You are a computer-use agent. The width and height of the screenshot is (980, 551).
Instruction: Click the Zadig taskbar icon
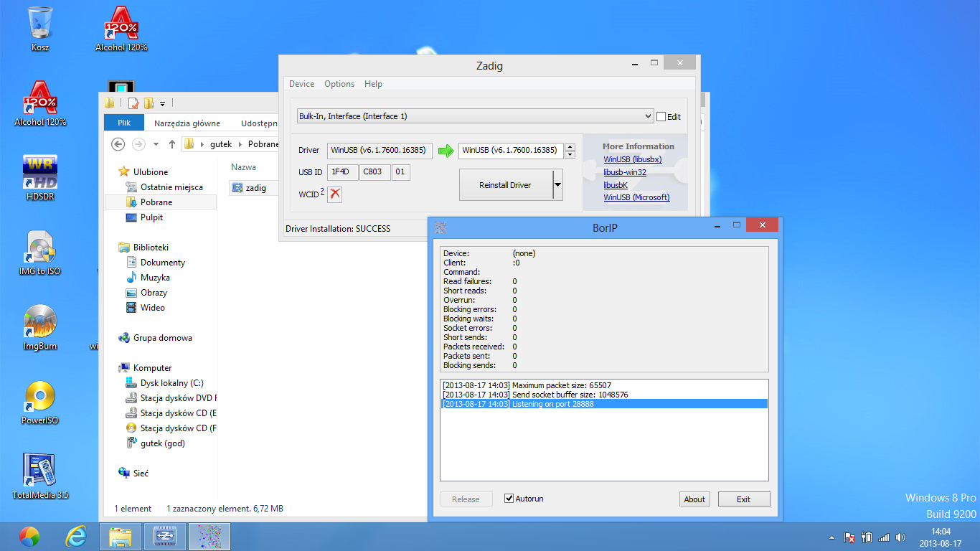[x=165, y=536]
